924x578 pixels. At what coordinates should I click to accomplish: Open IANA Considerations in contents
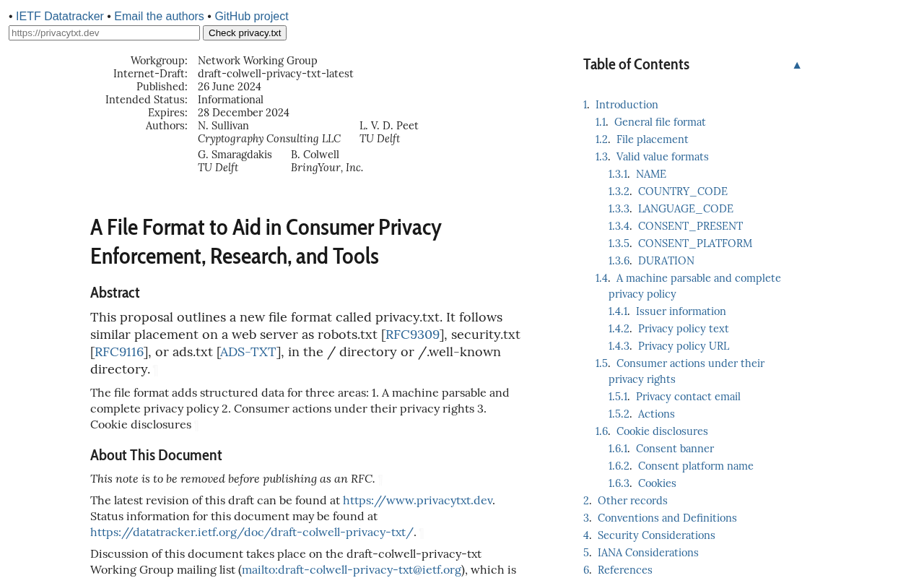(x=648, y=553)
